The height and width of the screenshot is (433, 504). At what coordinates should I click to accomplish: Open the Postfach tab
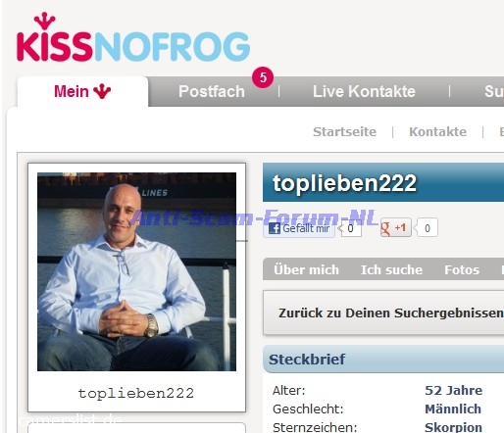212,91
